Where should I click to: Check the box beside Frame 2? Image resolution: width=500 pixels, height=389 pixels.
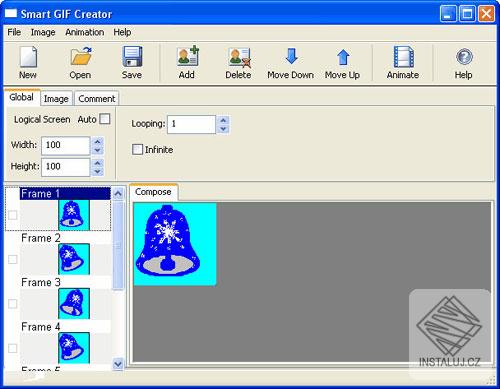point(13,259)
